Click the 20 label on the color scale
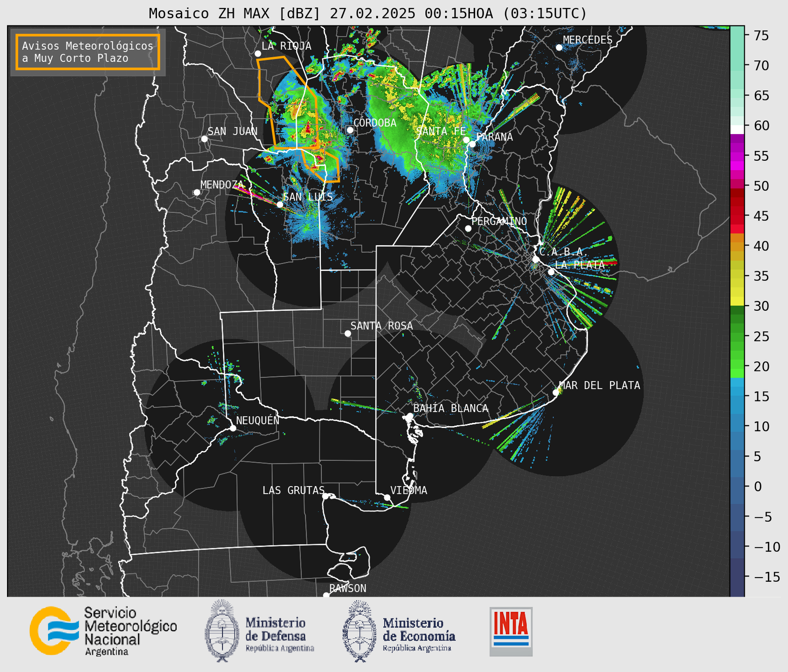Image resolution: width=788 pixels, height=672 pixels. click(x=761, y=366)
